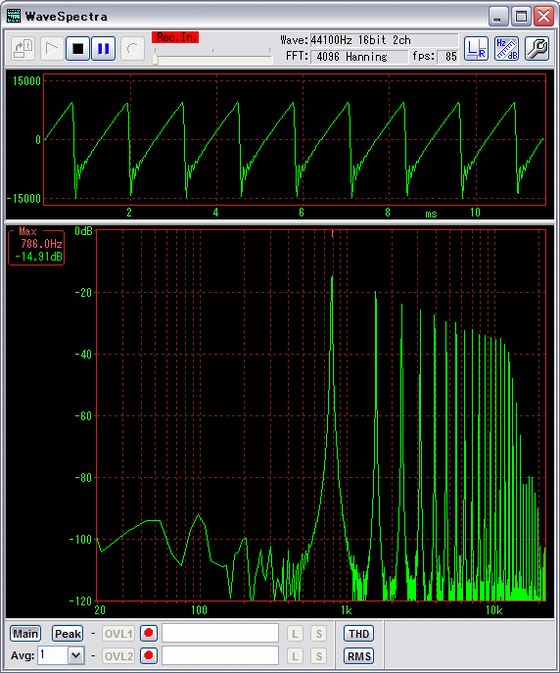
Task: Open the Avg count dropdown
Action: pos(76,655)
